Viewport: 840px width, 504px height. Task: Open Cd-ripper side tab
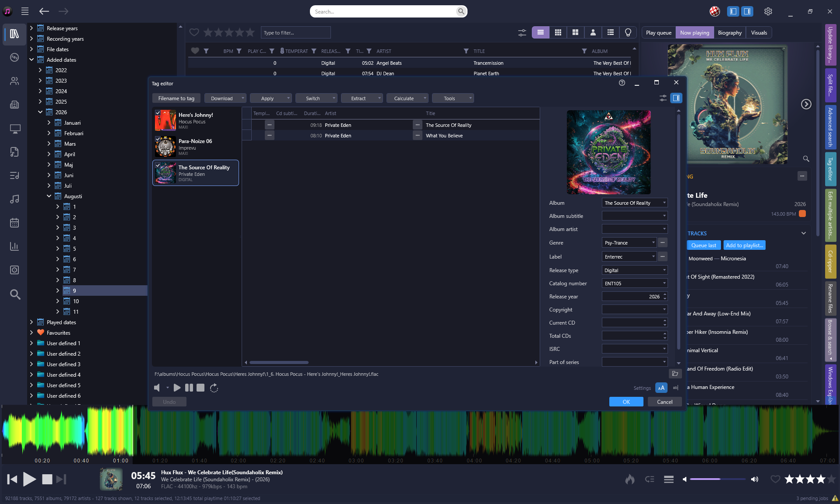830,262
